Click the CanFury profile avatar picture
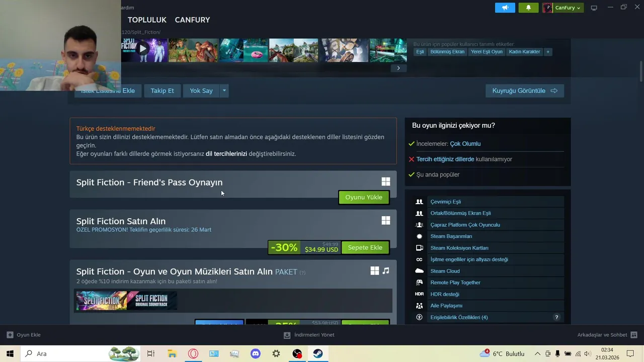Image resolution: width=644 pixels, height=362 pixels. 547,8
